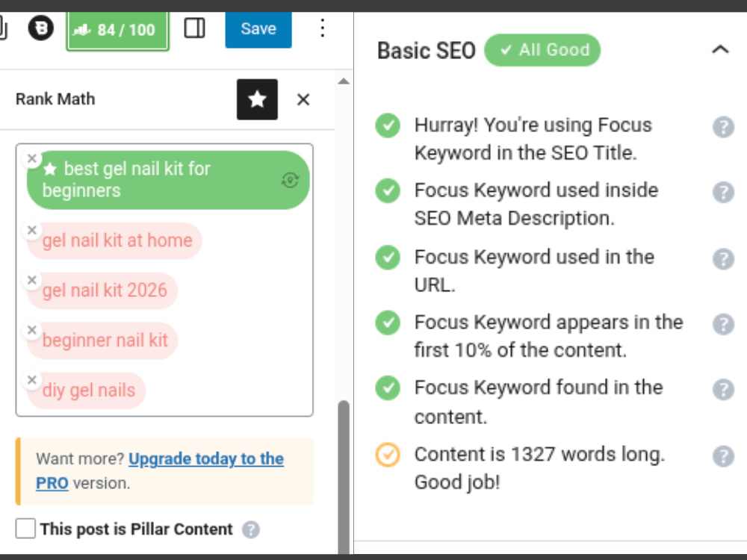Open help for keyword in Meta Description
The height and width of the screenshot is (560, 747).
(x=723, y=193)
